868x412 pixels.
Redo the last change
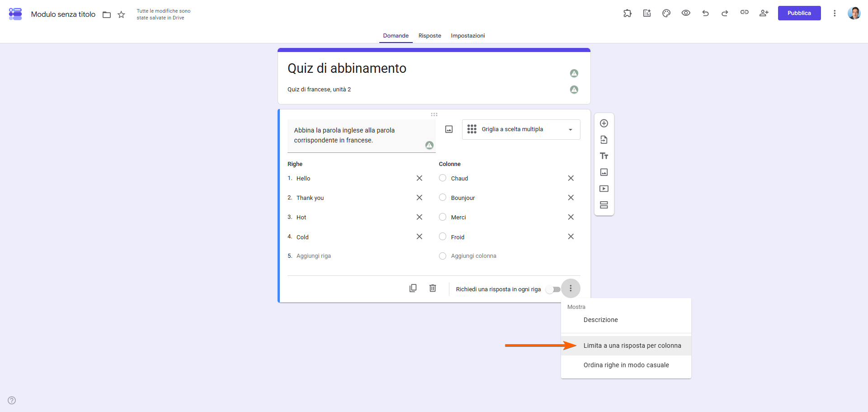(725, 13)
